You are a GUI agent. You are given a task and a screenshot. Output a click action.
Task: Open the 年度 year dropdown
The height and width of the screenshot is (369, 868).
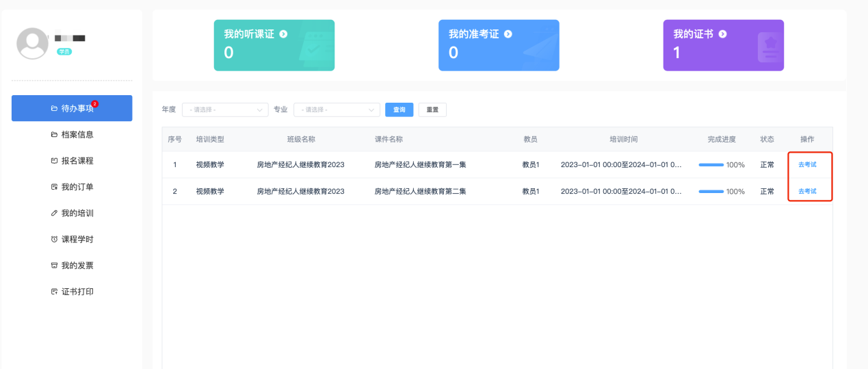(x=224, y=110)
